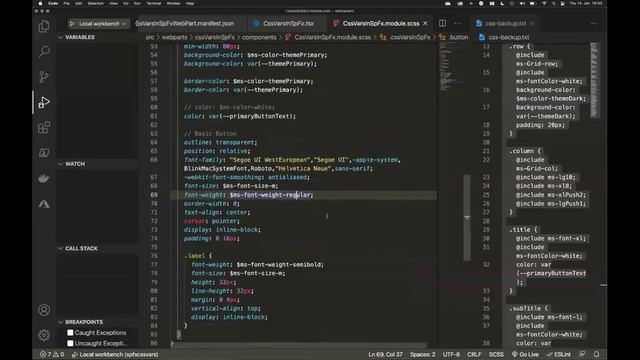Click Ln 69, Col 37 to go to a line

pos(385,354)
